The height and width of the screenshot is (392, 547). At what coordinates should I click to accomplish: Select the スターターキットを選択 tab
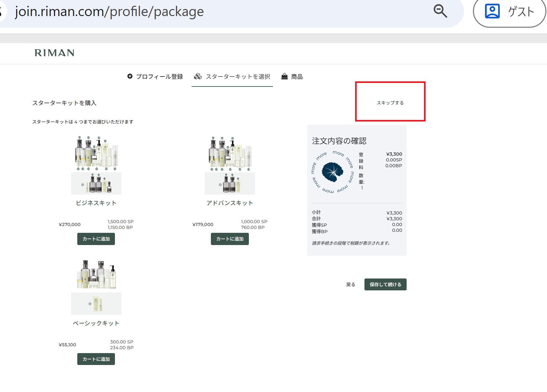(x=232, y=77)
